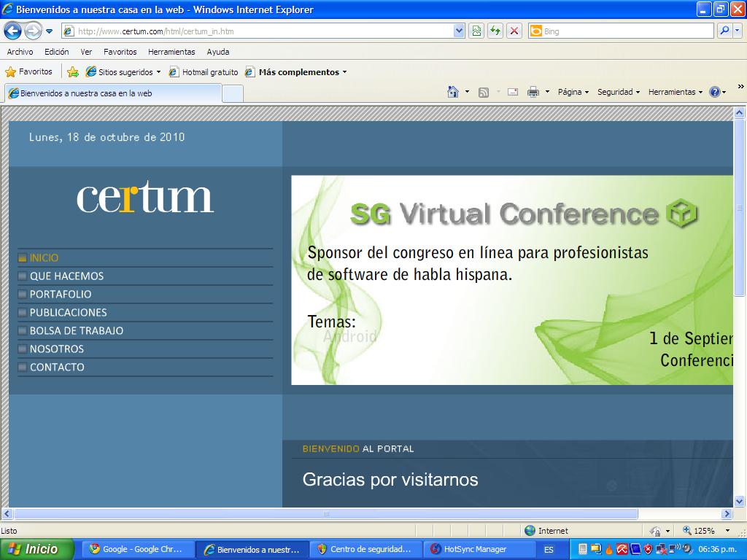The image size is (747, 560).
Task: Click the SG Virtual Conference banner
Action: 512,280
